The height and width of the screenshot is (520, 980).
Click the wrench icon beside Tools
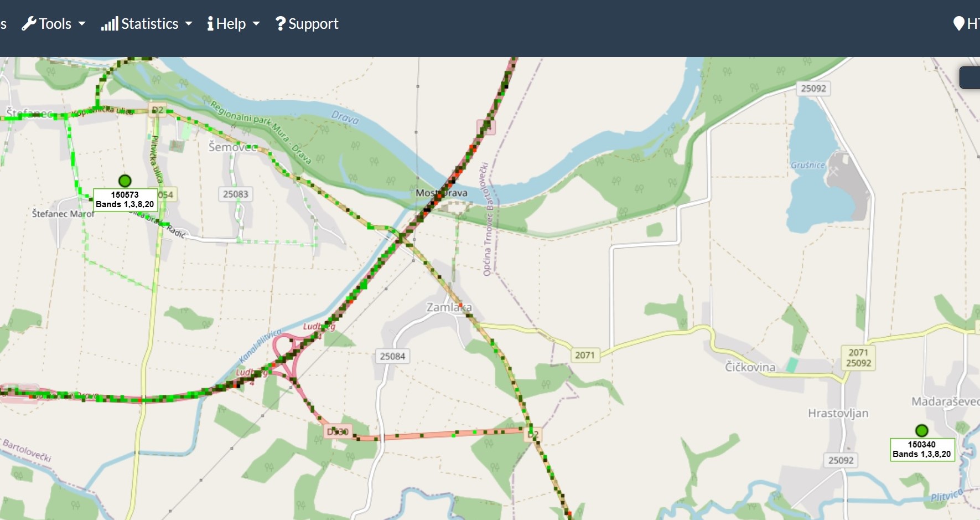tap(29, 24)
